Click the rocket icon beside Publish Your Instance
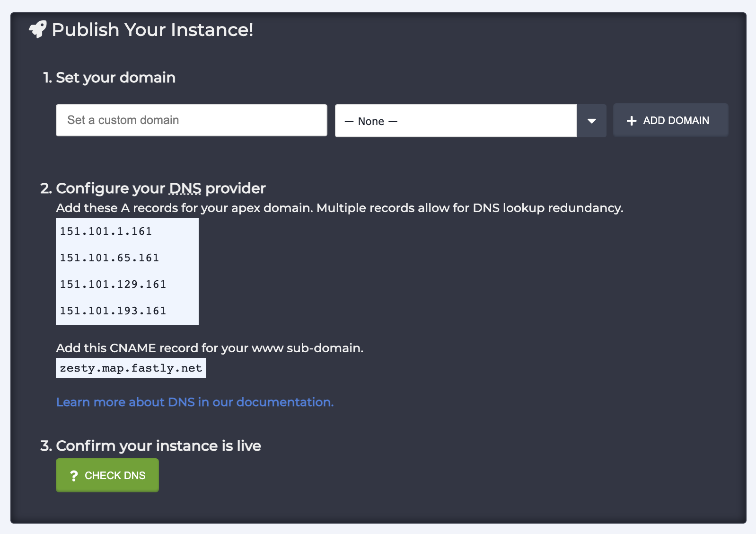The image size is (756, 534). pos(38,29)
